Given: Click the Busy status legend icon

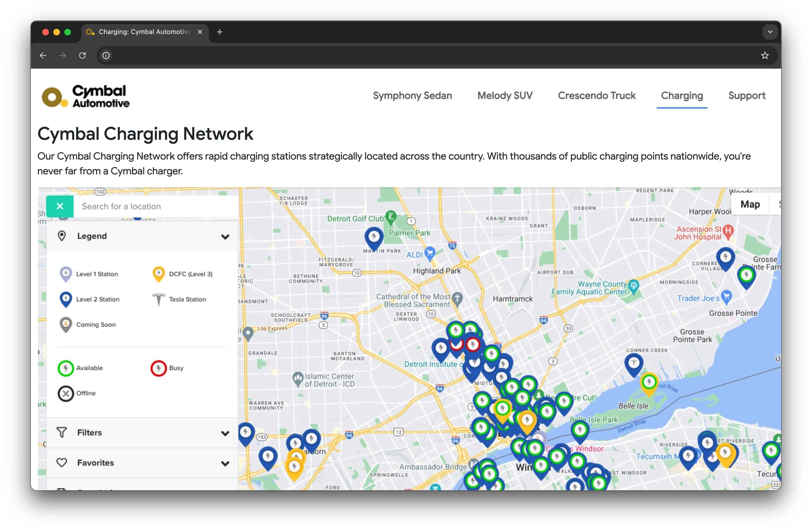Looking at the screenshot, I should click(158, 368).
